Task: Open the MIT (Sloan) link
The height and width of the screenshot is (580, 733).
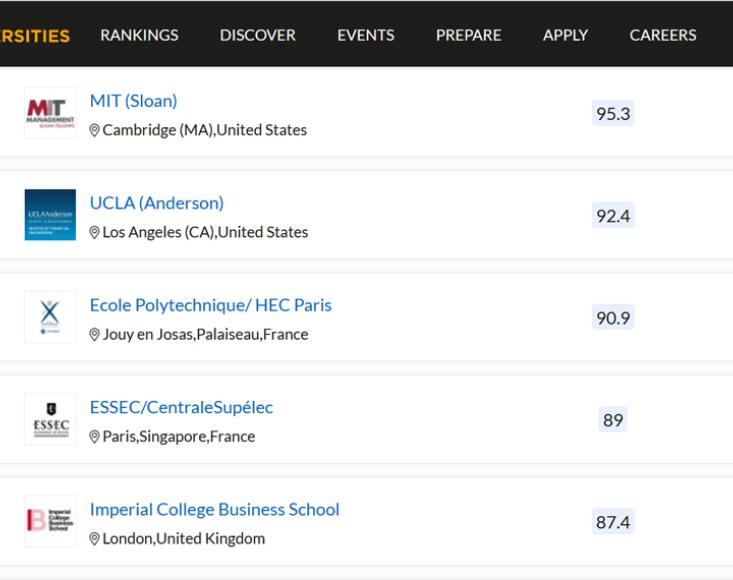Action: 133,101
